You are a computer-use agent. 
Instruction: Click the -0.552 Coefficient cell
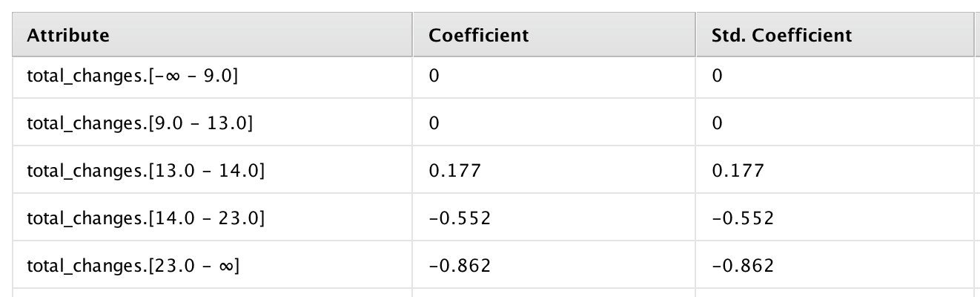click(554, 217)
